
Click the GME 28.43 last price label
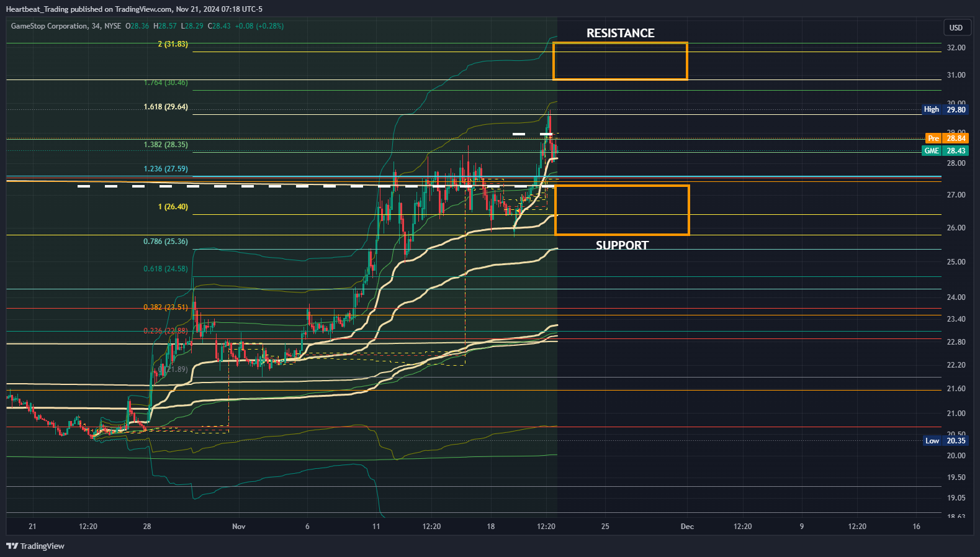[945, 151]
